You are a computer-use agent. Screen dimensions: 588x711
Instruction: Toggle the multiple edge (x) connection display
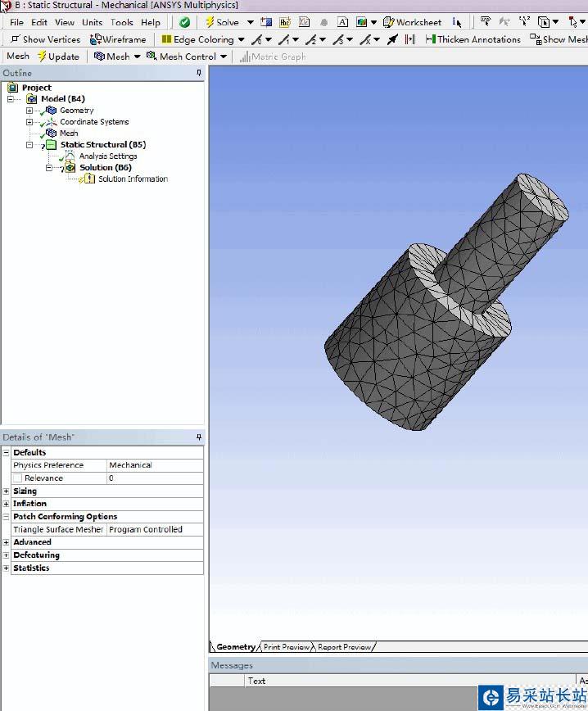click(x=365, y=40)
